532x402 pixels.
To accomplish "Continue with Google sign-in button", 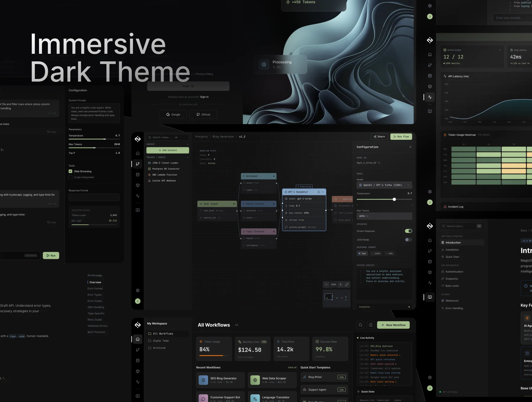I will pos(173,115).
